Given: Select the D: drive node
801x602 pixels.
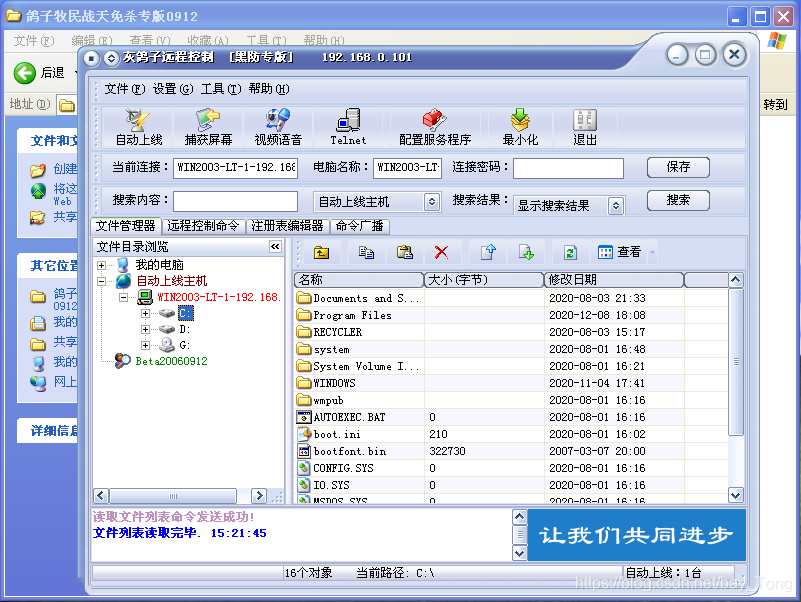Looking at the screenshot, I should tap(184, 329).
